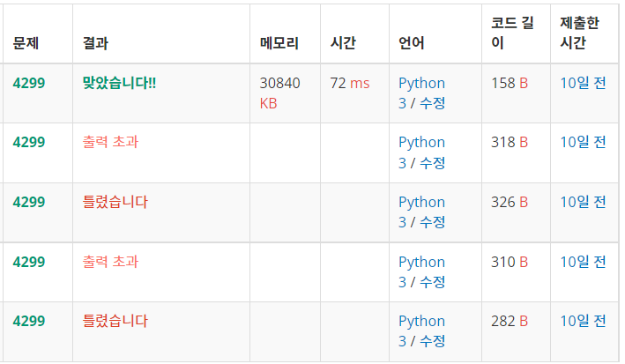
Task: Click 수정 edit link in the 318 B row
Action: click(433, 163)
